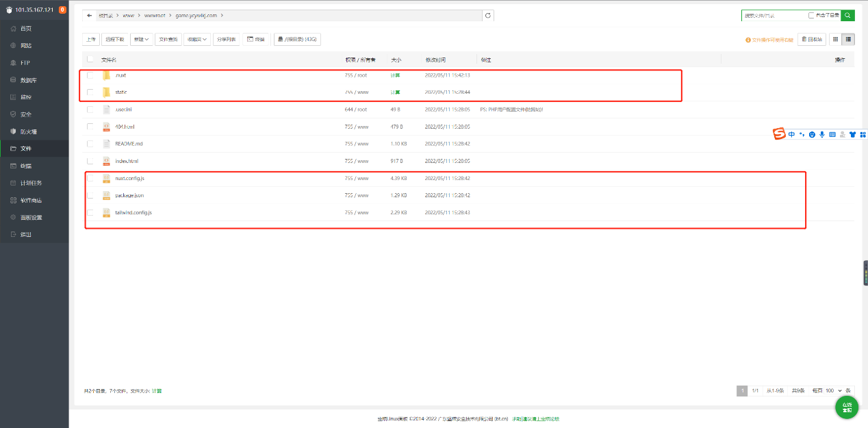Click the root directory disk (43G) button
This screenshot has height=428, width=868.
297,40
